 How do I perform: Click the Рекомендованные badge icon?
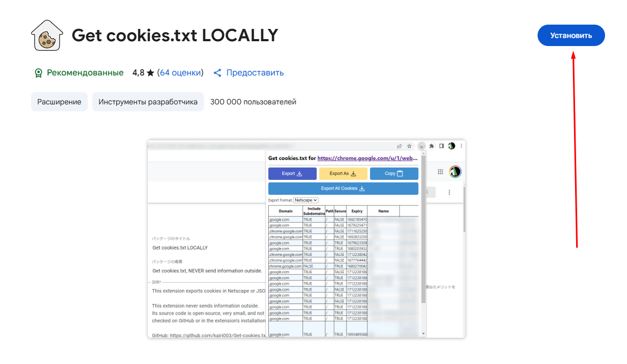(38, 73)
